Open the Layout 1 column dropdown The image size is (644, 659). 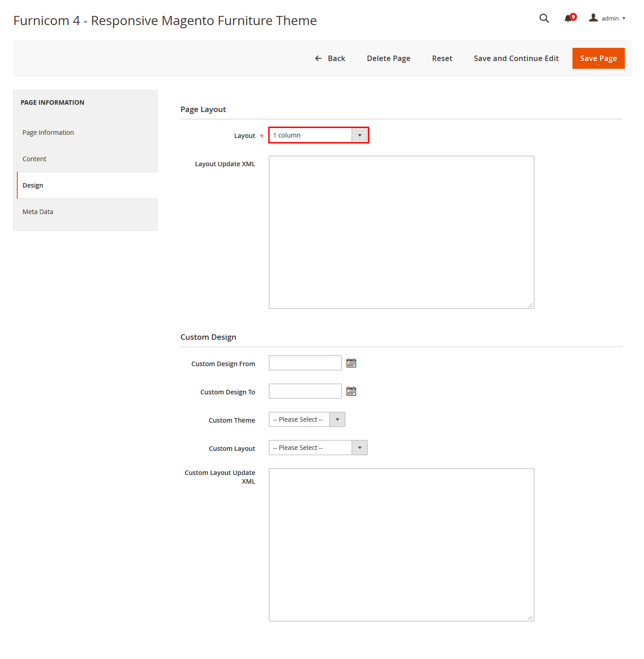click(x=318, y=135)
